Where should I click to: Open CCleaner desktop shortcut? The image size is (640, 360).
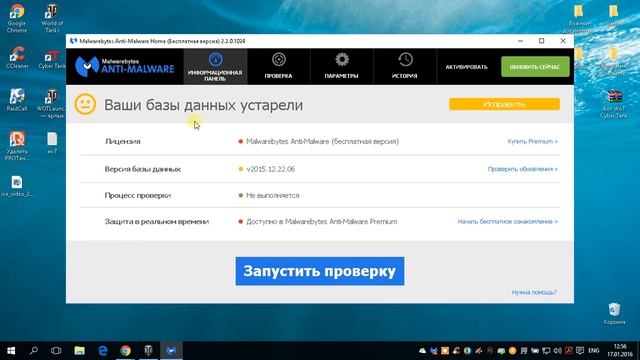17,58
